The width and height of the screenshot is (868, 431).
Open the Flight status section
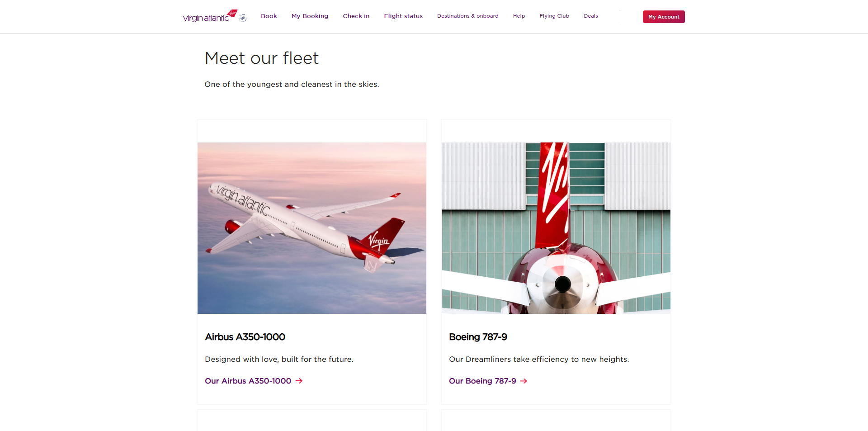[x=403, y=16]
